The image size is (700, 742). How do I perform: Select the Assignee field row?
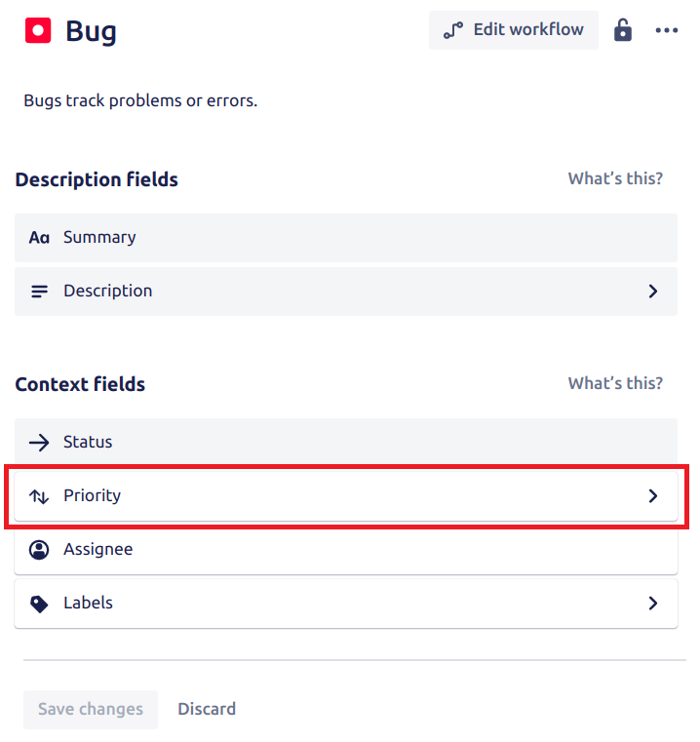click(346, 550)
